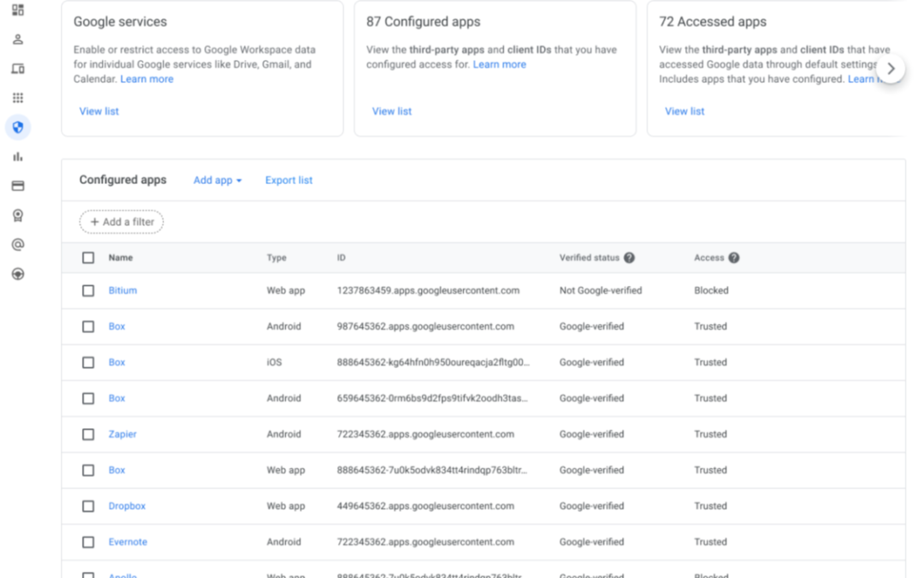Click Blocked access value for Bitium
This screenshot has width=924, height=578.
(711, 290)
